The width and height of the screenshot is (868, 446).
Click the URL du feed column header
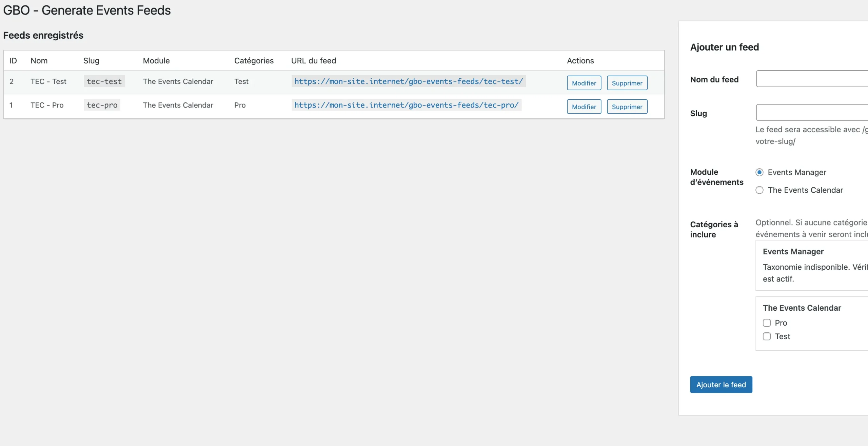click(313, 61)
